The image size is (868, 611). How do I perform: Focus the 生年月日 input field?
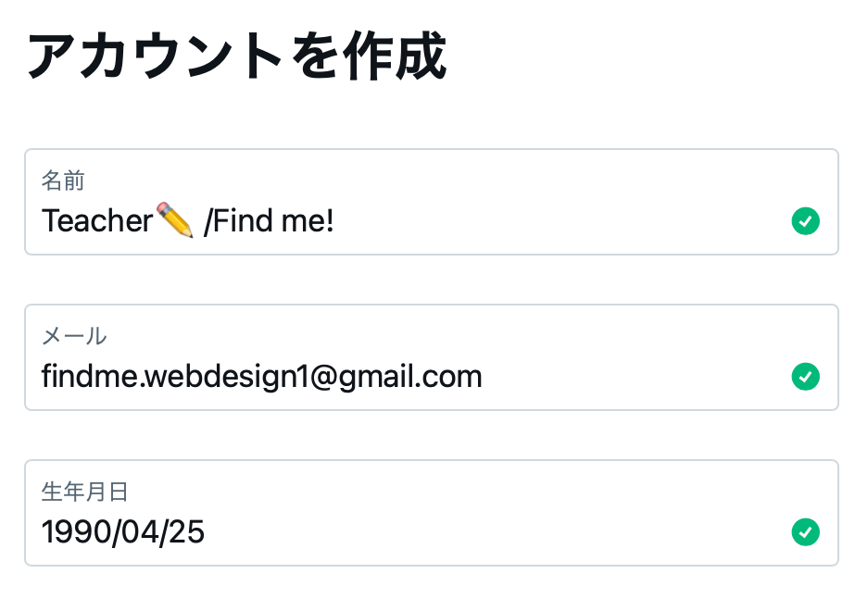click(x=432, y=513)
